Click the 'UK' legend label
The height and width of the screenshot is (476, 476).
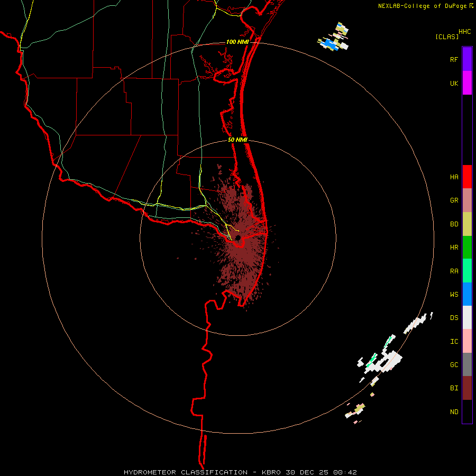click(454, 83)
